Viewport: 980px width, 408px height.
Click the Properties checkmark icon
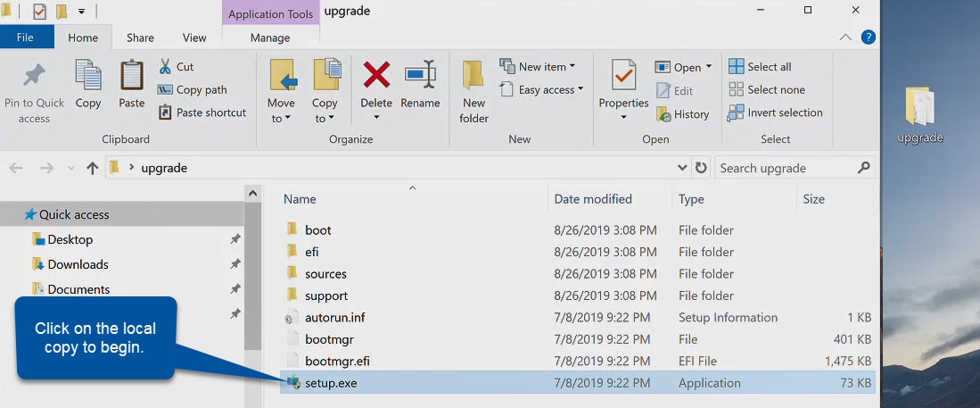tap(623, 75)
